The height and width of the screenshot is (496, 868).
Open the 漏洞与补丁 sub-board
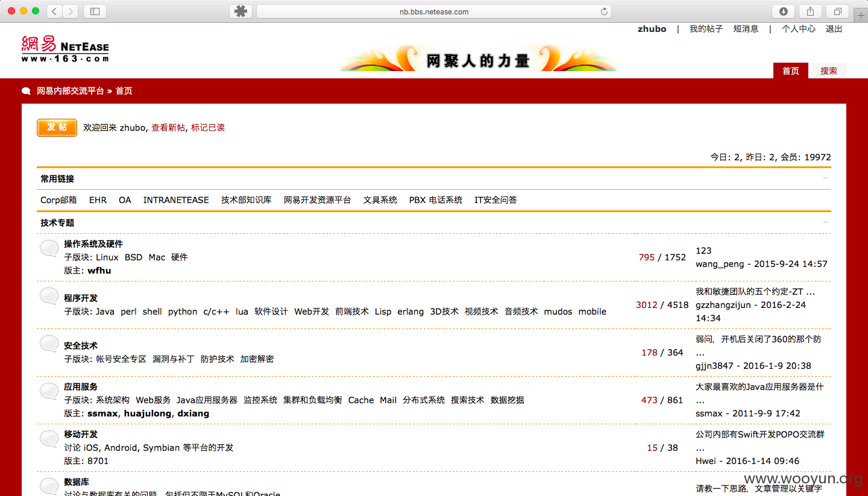coord(174,359)
